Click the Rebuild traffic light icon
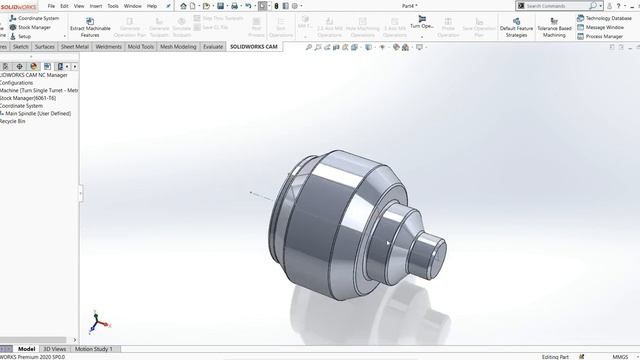This screenshot has width=640, height=360. [276, 6]
